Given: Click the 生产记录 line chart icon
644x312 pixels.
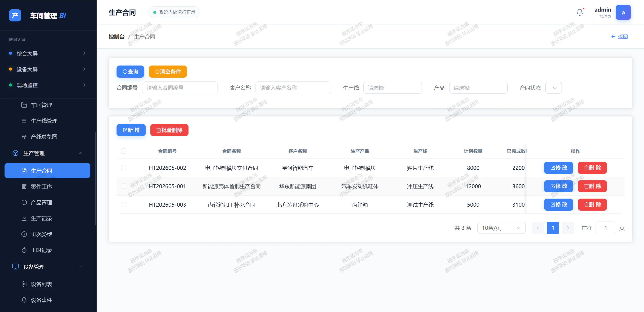Looking at the screenshot, I should pyautogui.click(x=24, y=218).
